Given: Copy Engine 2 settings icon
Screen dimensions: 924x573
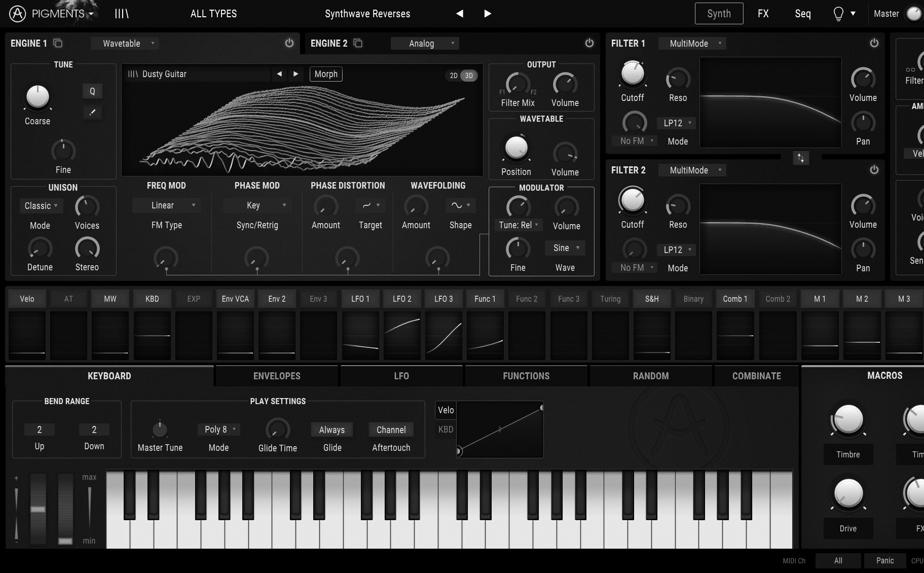Looking at the screenshot, I should [x=358, y=43].
